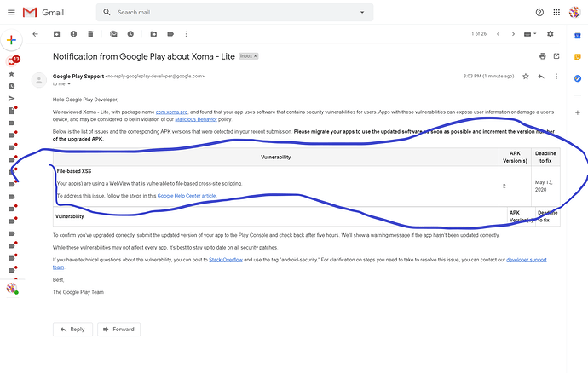Show search options dropdown arrow
Screen dimensions: 588x373
coord(362,14)
